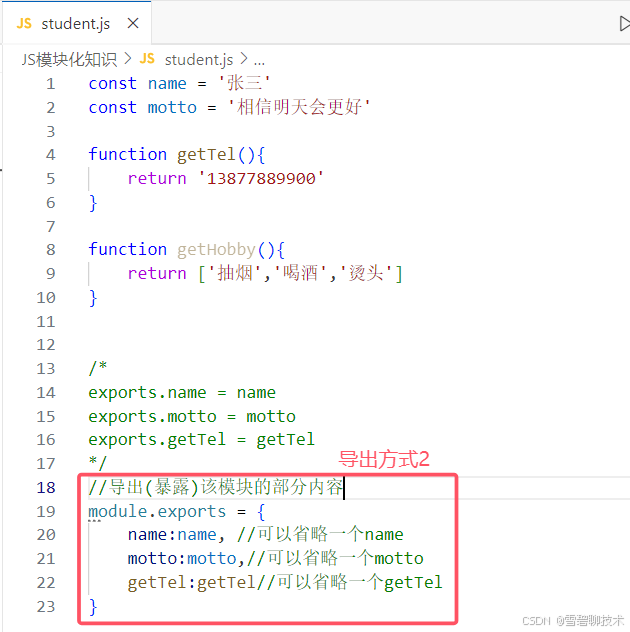Image resolution: width=630 pixels, height=632 pixels.
Task: Click the closing brace on line 6
Action: click(93, 202)
